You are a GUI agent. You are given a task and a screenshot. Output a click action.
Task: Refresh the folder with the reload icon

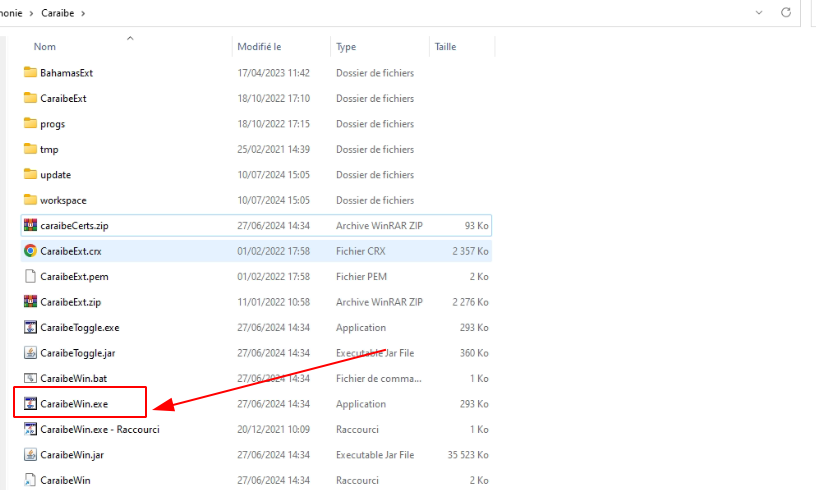coord(786,12)
